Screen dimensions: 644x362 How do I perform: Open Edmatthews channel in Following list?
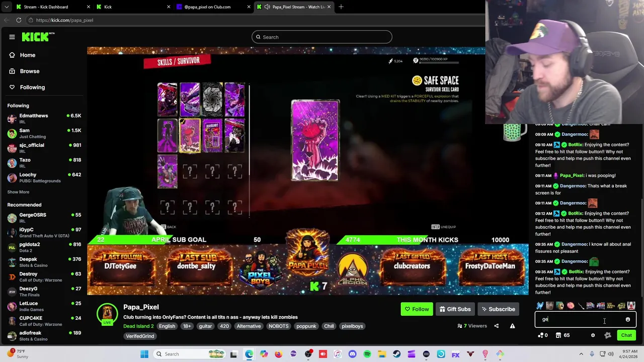(44, 119)
